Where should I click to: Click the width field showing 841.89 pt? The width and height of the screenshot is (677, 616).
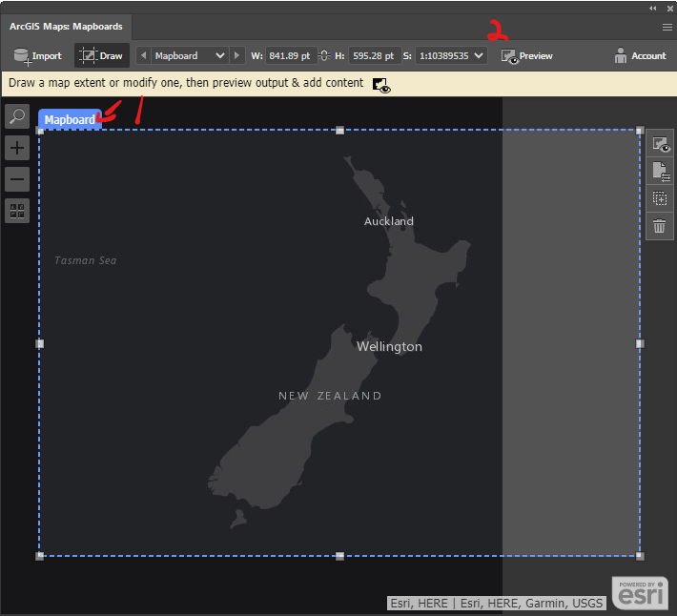pyautogui.click(x=291, y=55)
